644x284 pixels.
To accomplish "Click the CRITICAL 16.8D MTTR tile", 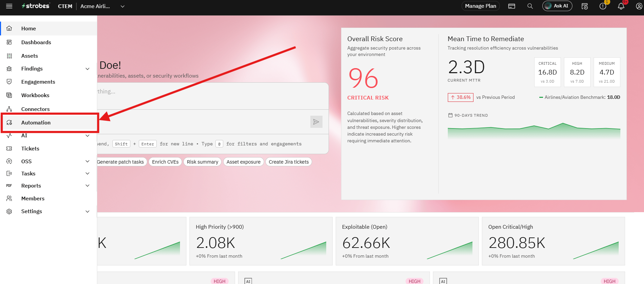I will point(547,72).
